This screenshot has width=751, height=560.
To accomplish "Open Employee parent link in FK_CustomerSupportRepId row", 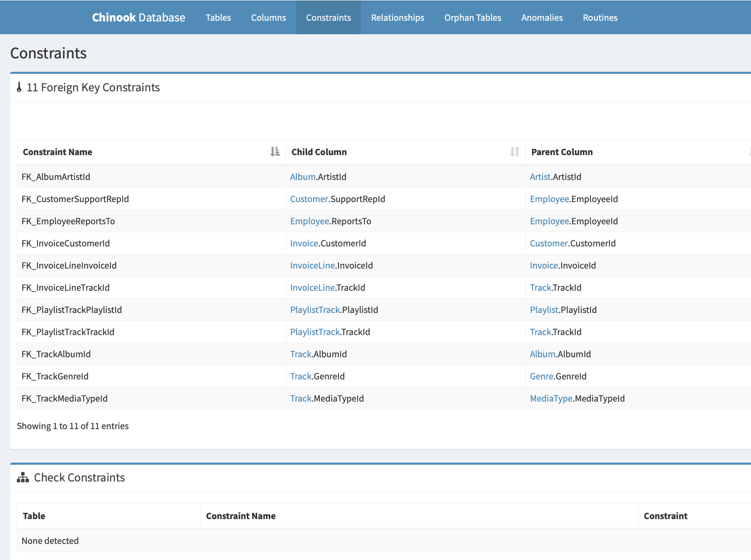I will pos(549,199).
